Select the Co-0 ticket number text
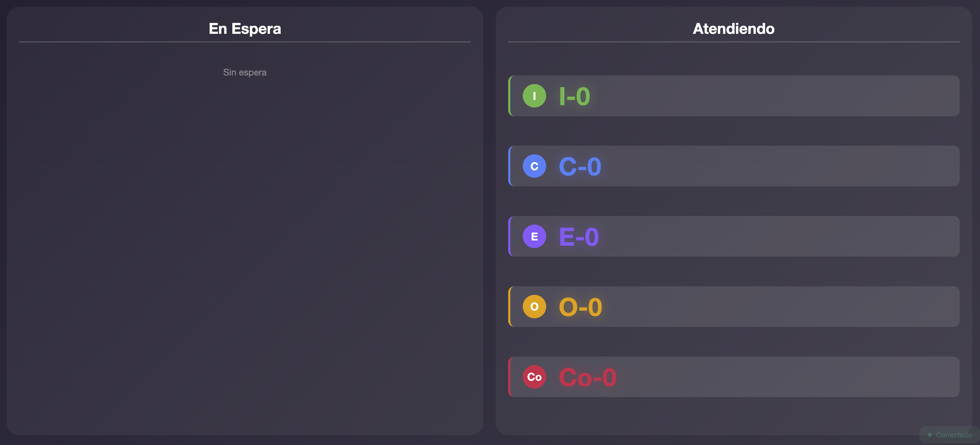This screenshot has width=980, height=445. [x=587, y=377]
